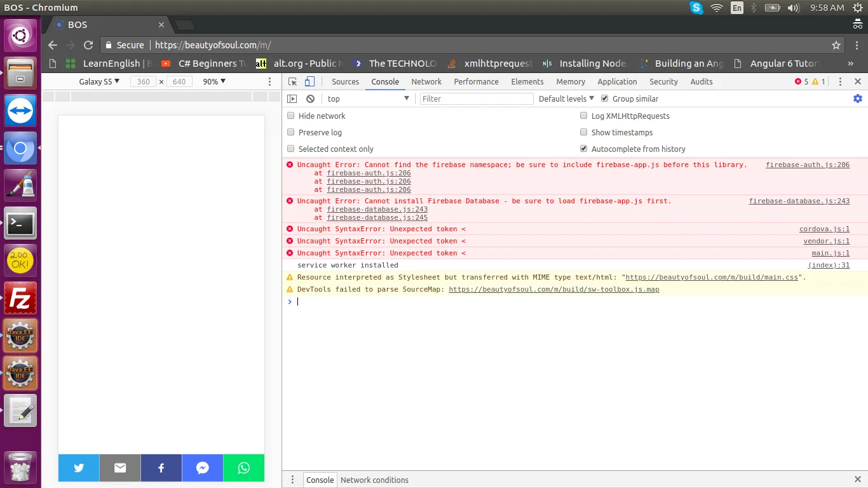
Task: Open console settings gear
Action: [x=858, y=98]
